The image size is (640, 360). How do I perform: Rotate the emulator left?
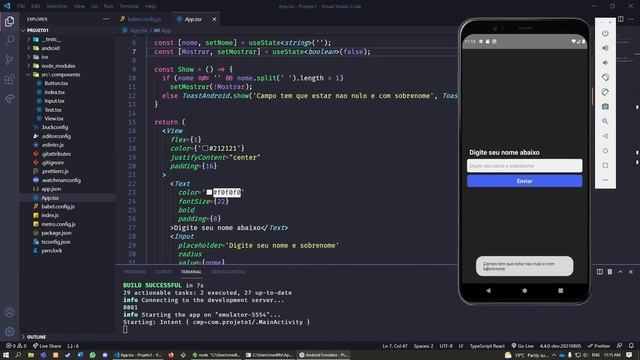(x=605, y=77)
